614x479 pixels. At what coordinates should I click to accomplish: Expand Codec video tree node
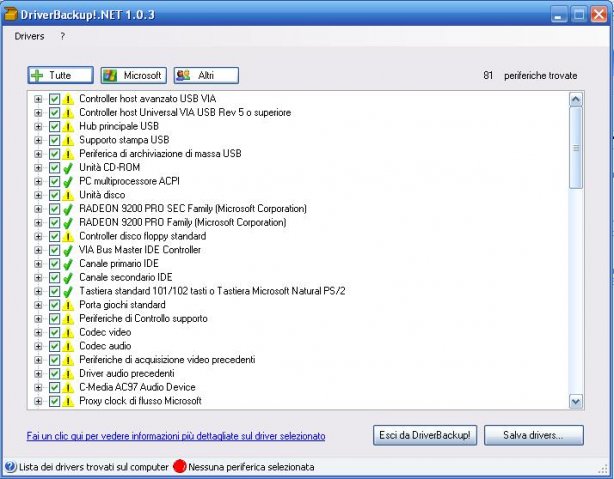click(x=38, y=333)
